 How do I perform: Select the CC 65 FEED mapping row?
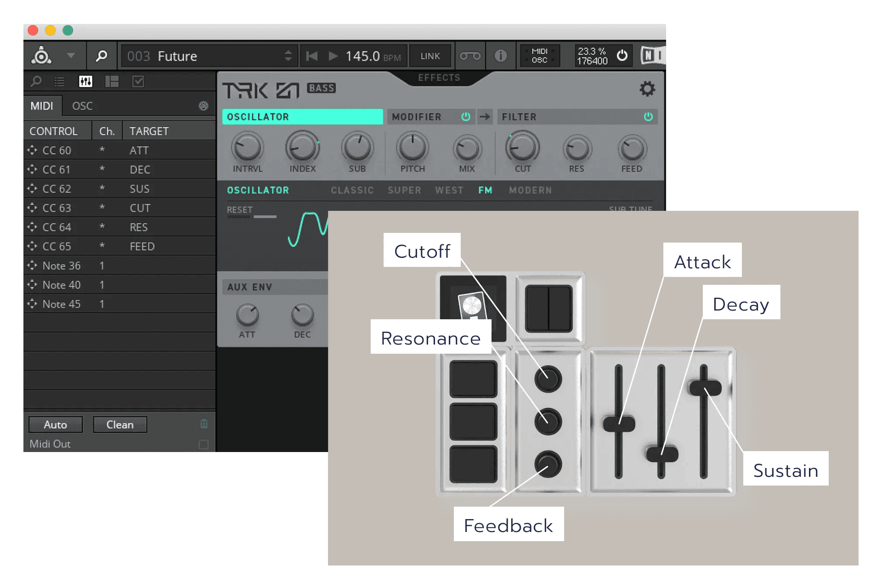coord(119,247)
